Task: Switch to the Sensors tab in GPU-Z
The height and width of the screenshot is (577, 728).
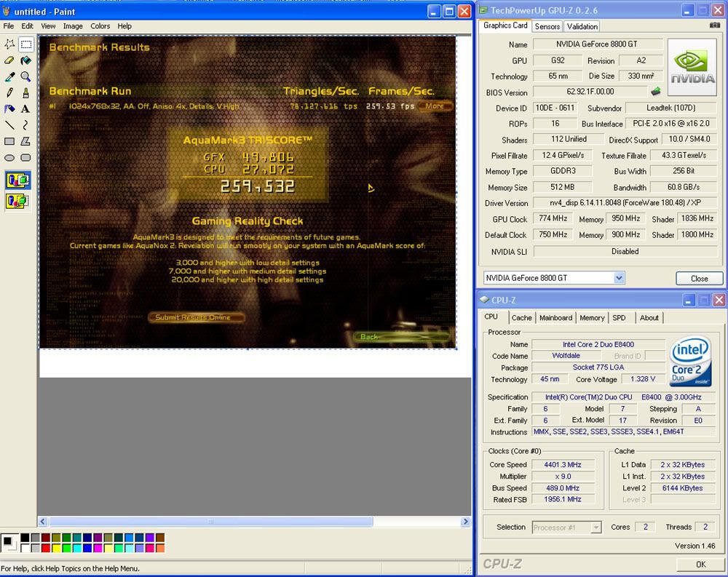Action: pos(547,26)
